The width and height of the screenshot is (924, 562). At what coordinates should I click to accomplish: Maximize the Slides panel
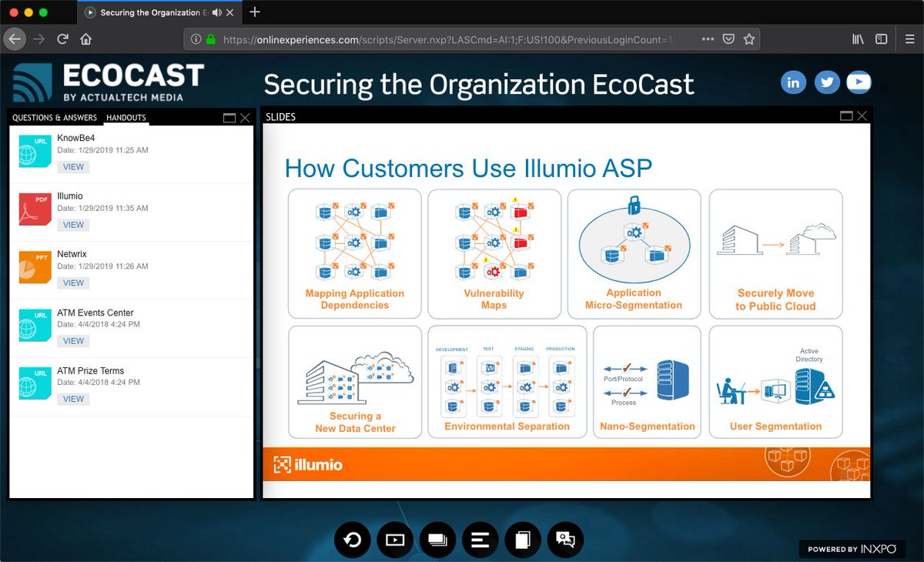(x=846, y=116)
